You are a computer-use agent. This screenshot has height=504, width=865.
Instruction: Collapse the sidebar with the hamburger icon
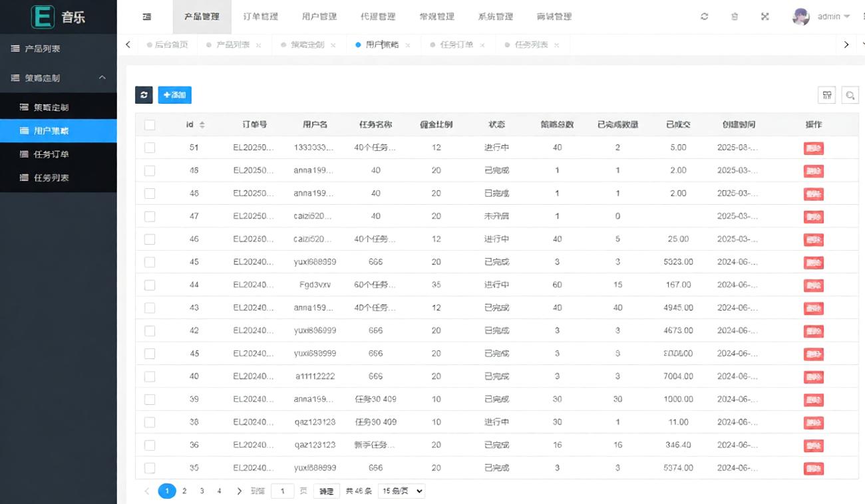147,17
